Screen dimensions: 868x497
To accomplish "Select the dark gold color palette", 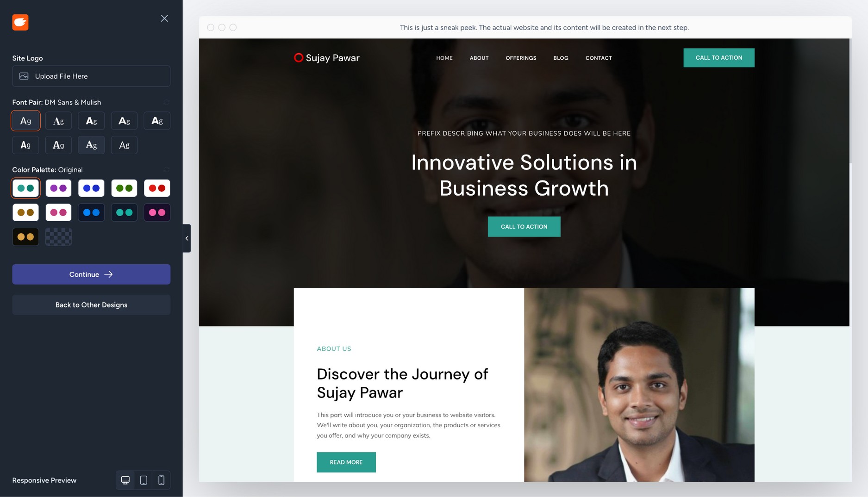I will click(x=25, y=237).
